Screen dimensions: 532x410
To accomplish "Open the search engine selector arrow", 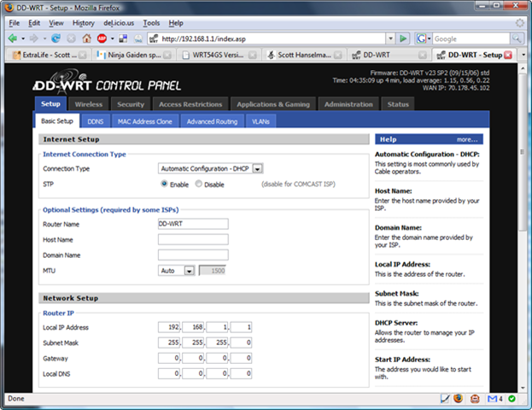I will pyautogui.click(x=429, y=38).
